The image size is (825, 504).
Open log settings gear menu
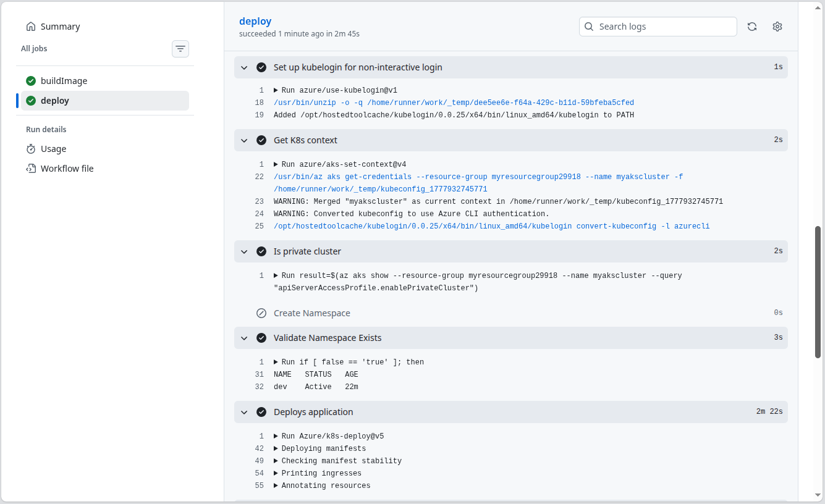click(x=777, y=27)
